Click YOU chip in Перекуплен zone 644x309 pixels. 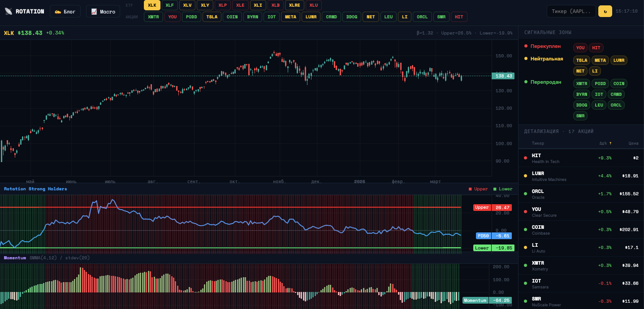tap(580, 48)
